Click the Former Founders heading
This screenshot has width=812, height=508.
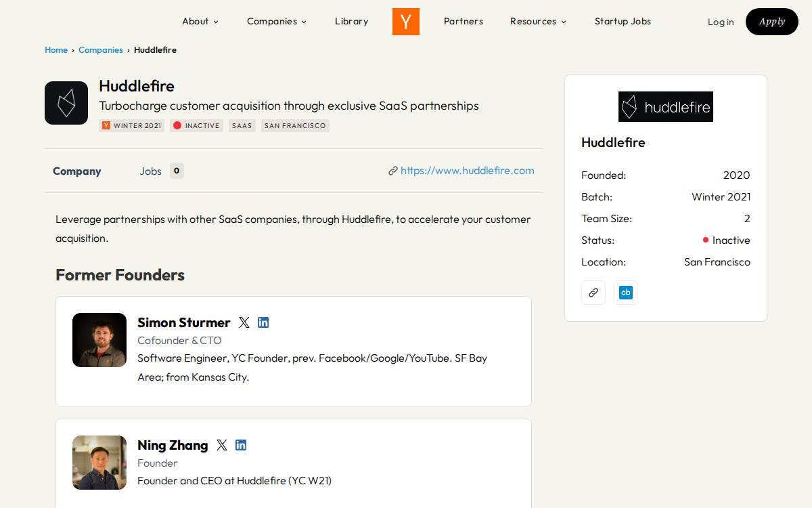120,275
